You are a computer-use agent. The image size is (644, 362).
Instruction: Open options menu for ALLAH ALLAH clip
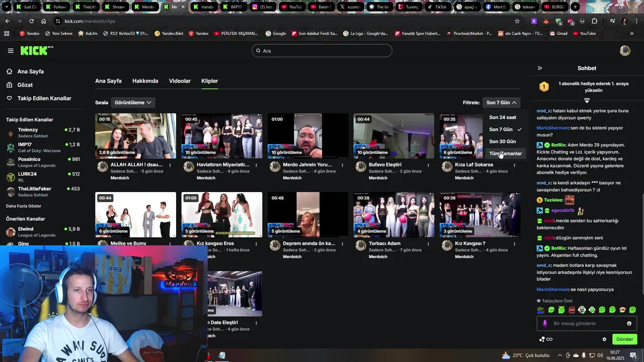(170, 165)
